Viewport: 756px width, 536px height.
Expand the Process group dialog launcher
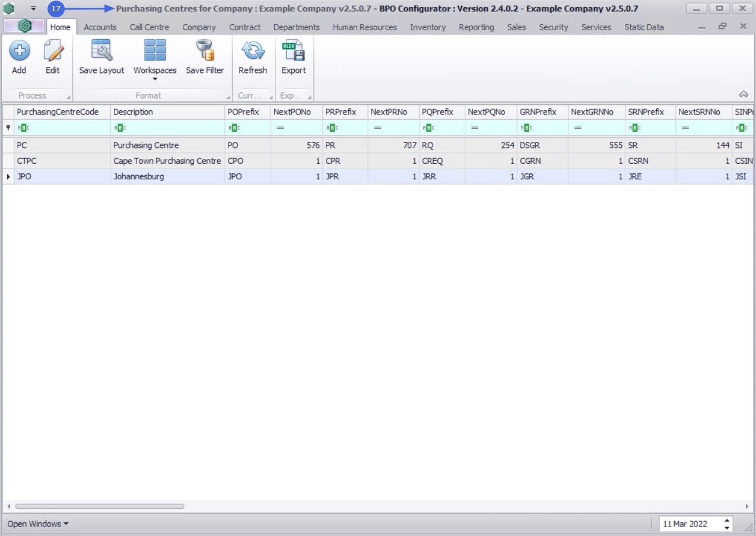68,97
